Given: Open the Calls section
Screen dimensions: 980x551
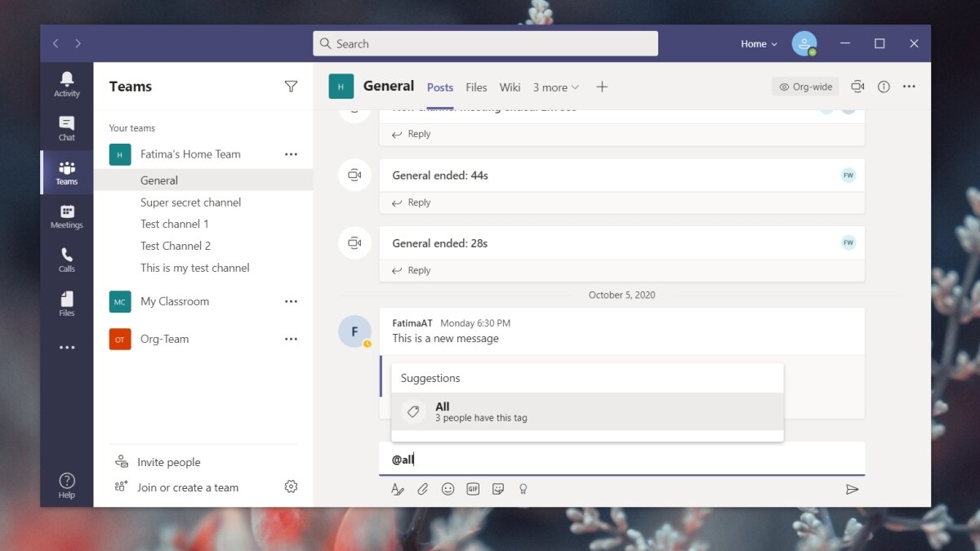Looking at the screenshot, I should click(x=67, y=260).
